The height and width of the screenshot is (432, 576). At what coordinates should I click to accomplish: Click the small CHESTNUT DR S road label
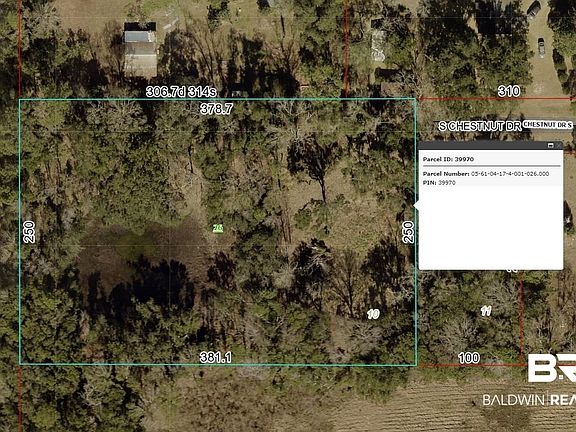point(547,125)
